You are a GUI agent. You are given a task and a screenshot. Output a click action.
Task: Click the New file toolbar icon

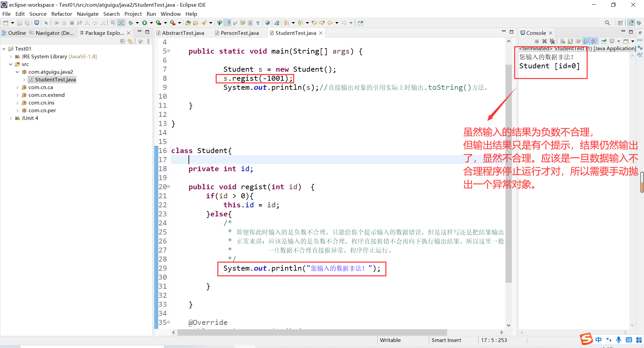(6, 23)
